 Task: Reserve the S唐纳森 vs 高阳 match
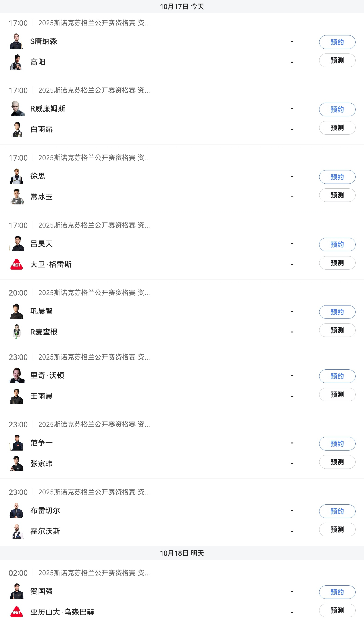pyautogui.click(x=337, y=42)
